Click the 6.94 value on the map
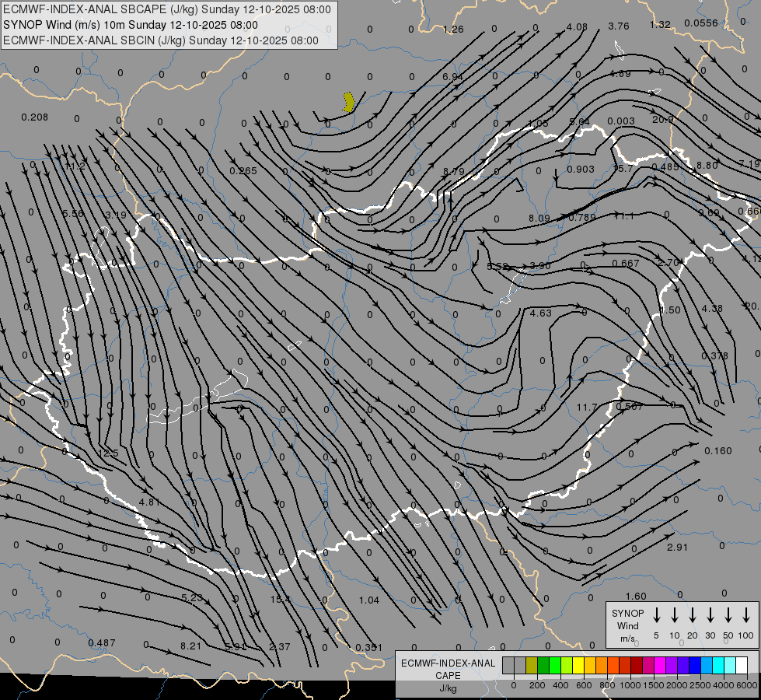This screenshot has height=700, width=761. click(x=453, y=76)
